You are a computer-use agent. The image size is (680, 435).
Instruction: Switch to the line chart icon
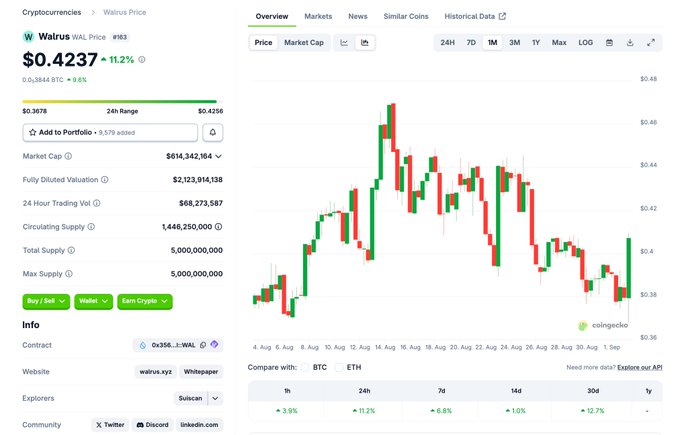pos(344,43)
